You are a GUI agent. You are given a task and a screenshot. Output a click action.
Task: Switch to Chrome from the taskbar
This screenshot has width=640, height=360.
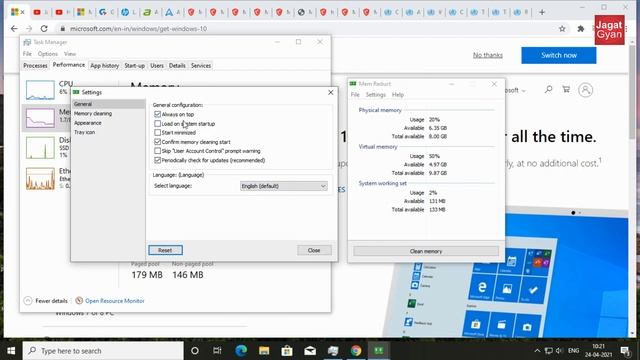[356, 351]
